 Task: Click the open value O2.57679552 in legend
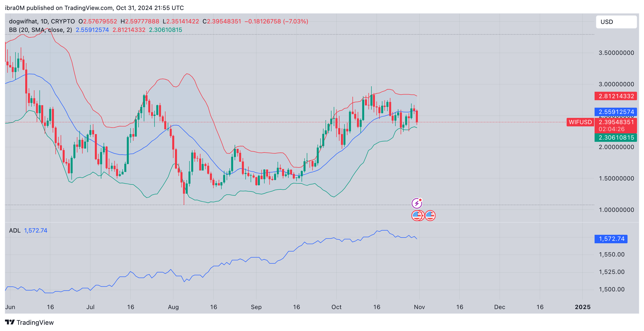coord(98,21)
